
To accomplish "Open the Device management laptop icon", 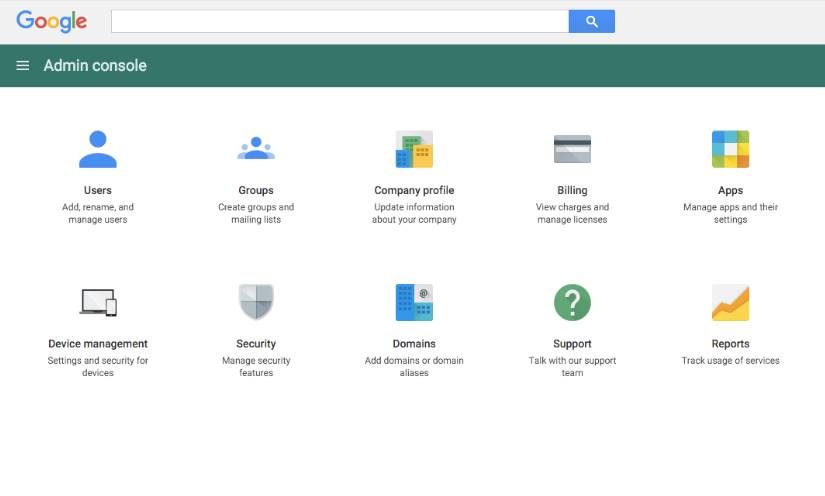I will click(98, 302).
